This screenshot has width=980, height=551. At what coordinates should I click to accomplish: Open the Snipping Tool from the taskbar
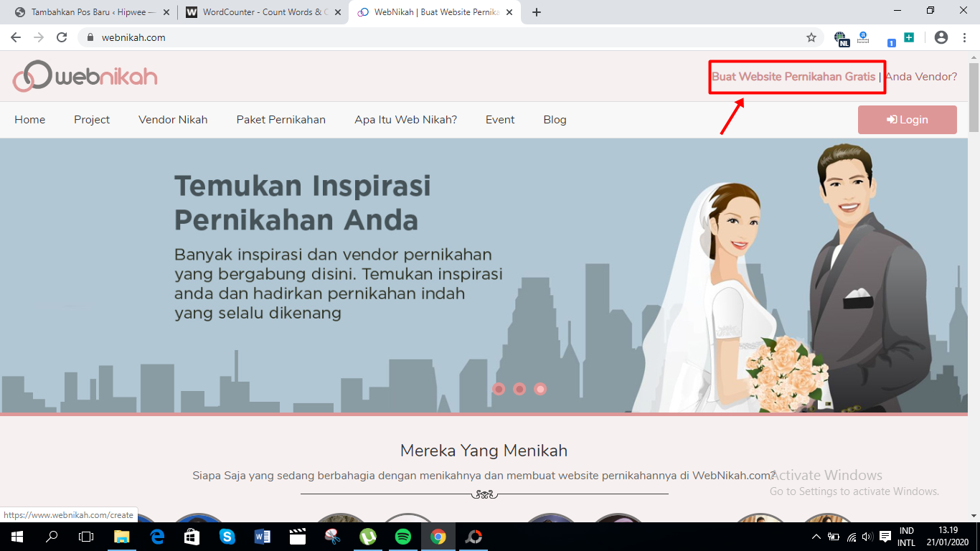pyautogui.click(x=332, y=535)
